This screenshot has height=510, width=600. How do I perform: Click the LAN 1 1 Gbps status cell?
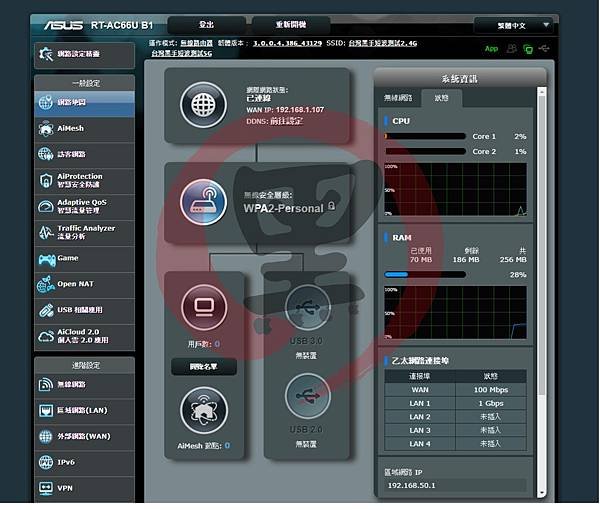coord(491,403)
